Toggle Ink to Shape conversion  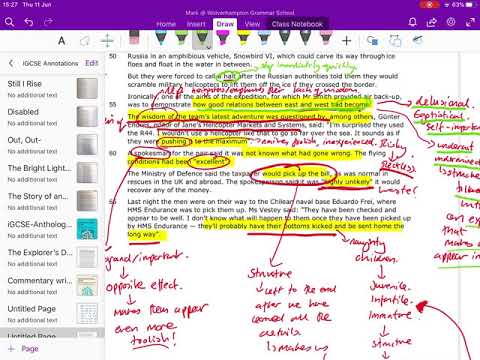click(x=395, y=41)
